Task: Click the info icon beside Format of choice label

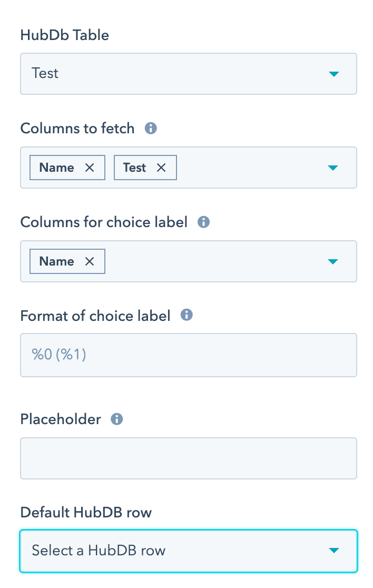Action: coord(186,315)
